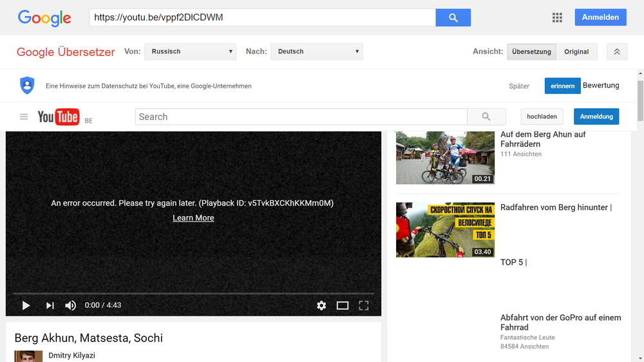Screen dimensions: 644x362
Task: Click the scrollbar up arrow
Action: [640, 73]
